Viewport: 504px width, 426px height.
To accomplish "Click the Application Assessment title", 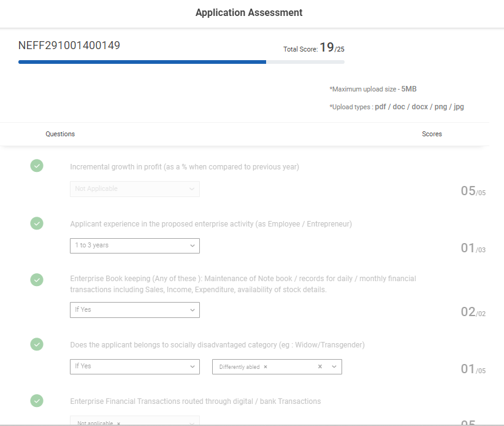I will pyautogui.click(x=248, y=13).
